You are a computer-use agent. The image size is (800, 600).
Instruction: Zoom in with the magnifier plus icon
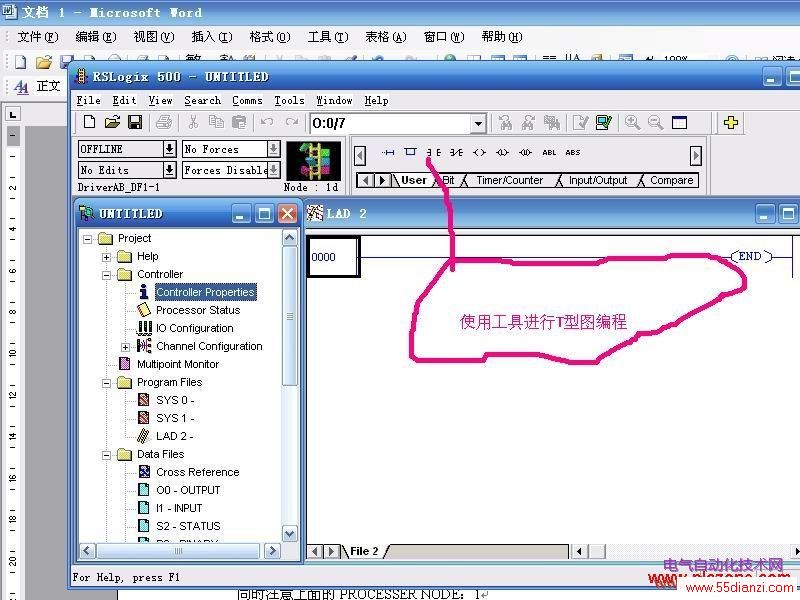click(633, 122)
